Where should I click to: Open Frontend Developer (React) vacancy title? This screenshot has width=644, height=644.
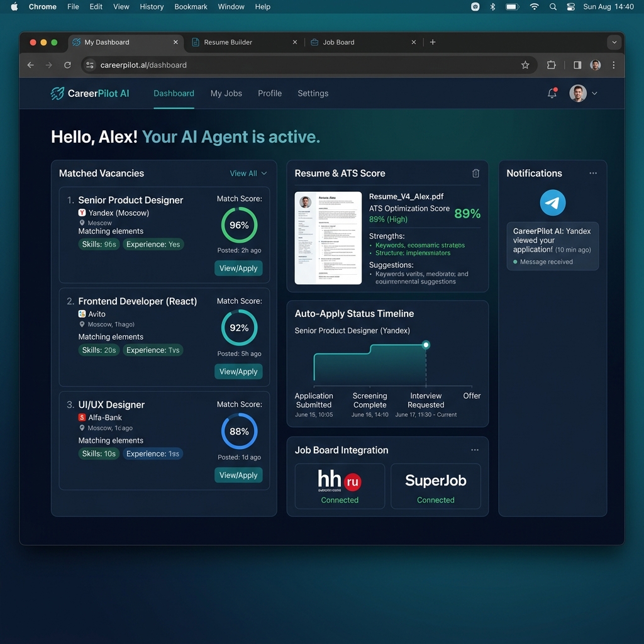coord(138,301)
